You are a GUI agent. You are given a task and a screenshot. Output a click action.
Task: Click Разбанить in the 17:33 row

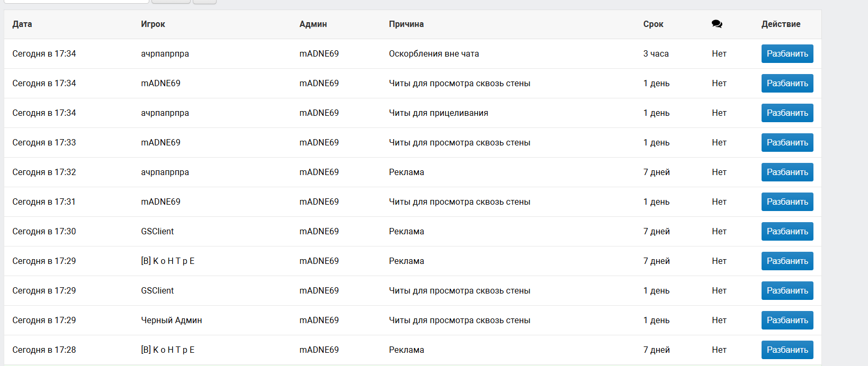coord(787,142)
